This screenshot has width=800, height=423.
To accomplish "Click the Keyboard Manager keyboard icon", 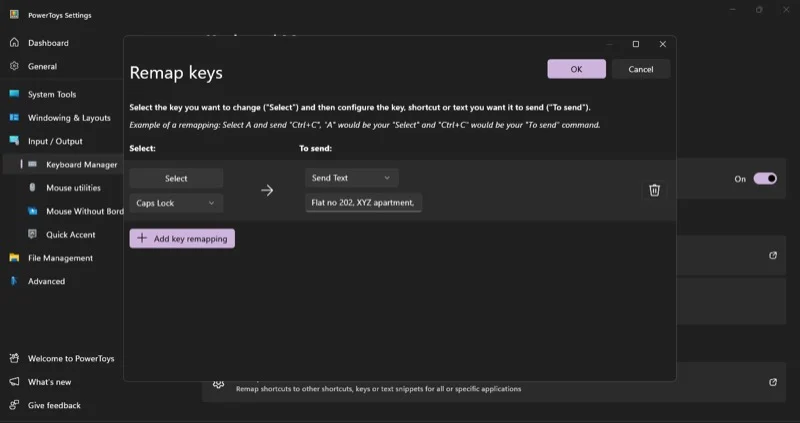I will coord(33,164).
